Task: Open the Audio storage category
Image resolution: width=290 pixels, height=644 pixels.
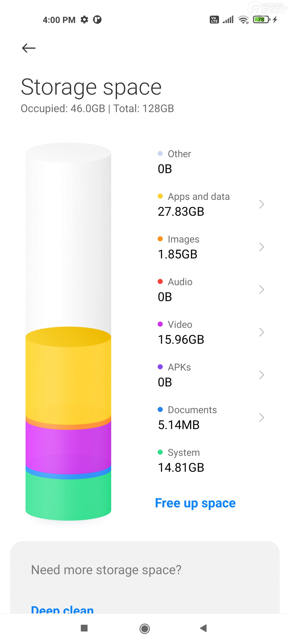Action: point(180,290)
